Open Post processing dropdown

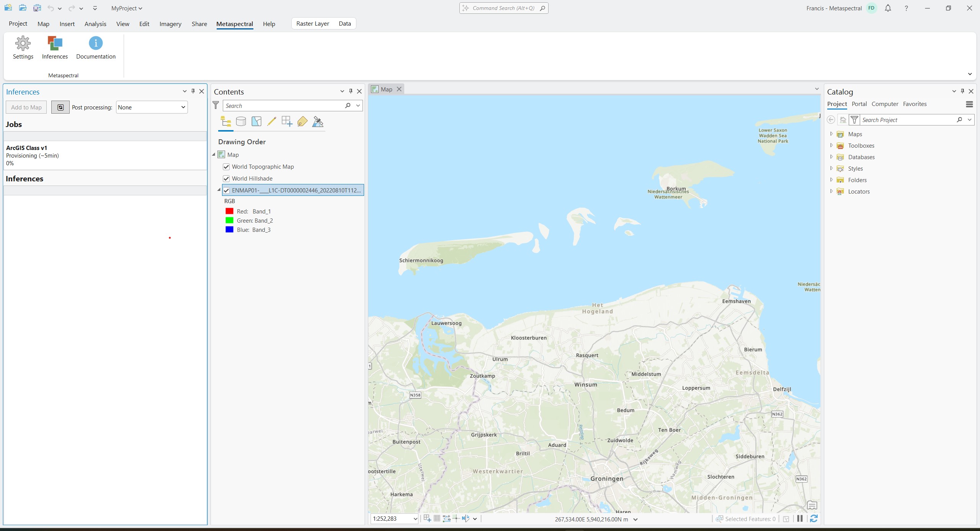tap(152, 107)
